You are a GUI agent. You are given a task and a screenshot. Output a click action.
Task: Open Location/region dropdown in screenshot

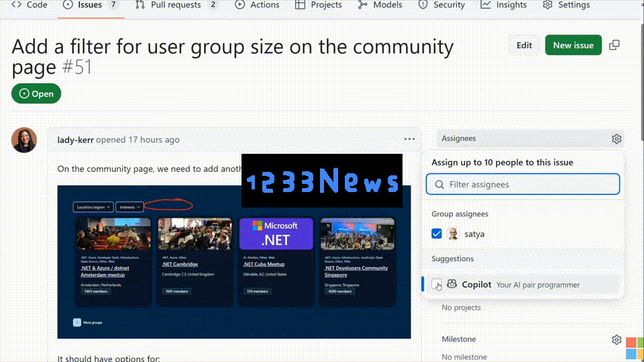pos(93,207)
